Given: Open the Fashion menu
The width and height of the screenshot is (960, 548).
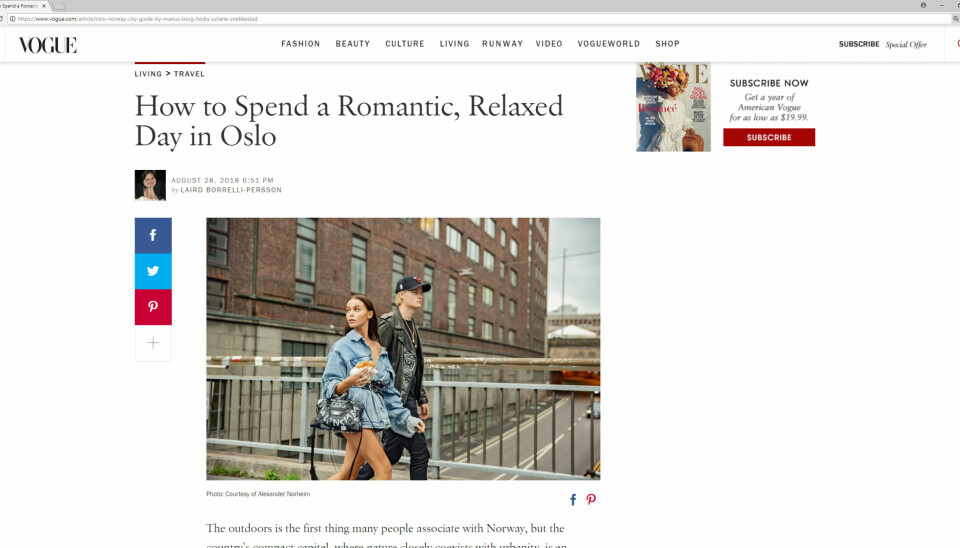Looking at the screenshot, I should tap(301, 44).
